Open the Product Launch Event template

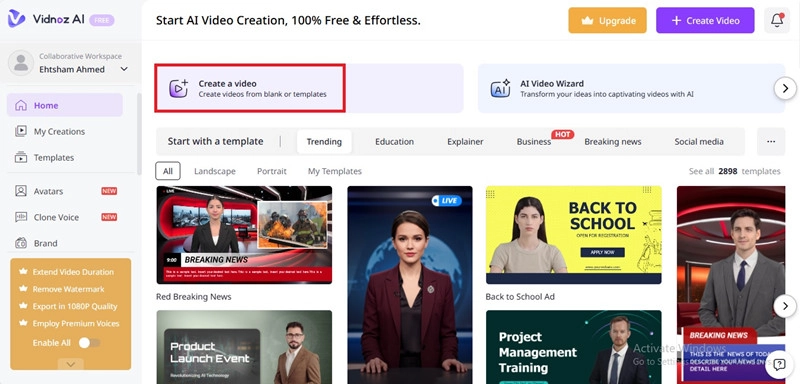[x=244, y=347]
